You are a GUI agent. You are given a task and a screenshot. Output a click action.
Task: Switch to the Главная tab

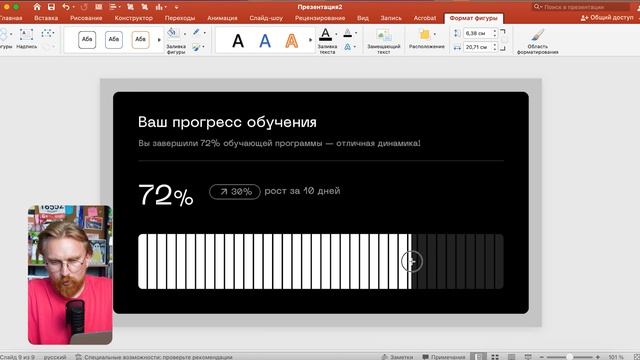[11, 18]
